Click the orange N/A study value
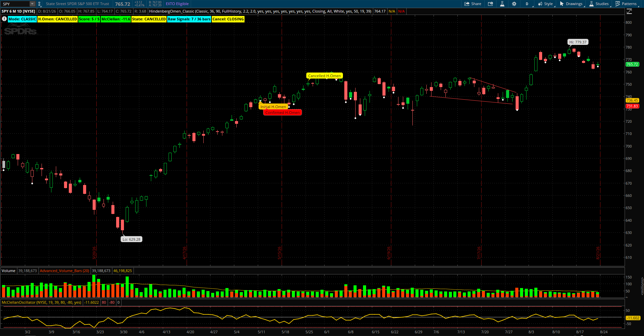The height and width of the screenshot is (336, 644). point(392,11)
